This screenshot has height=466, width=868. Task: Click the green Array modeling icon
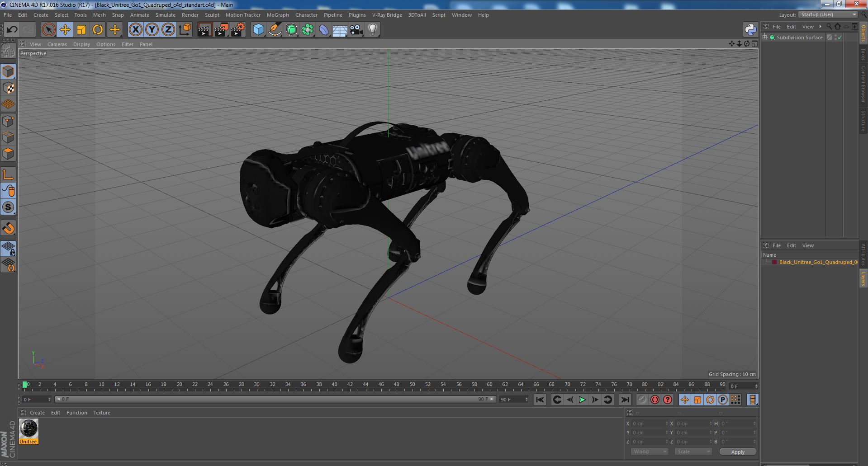click(x=308, y=30)
